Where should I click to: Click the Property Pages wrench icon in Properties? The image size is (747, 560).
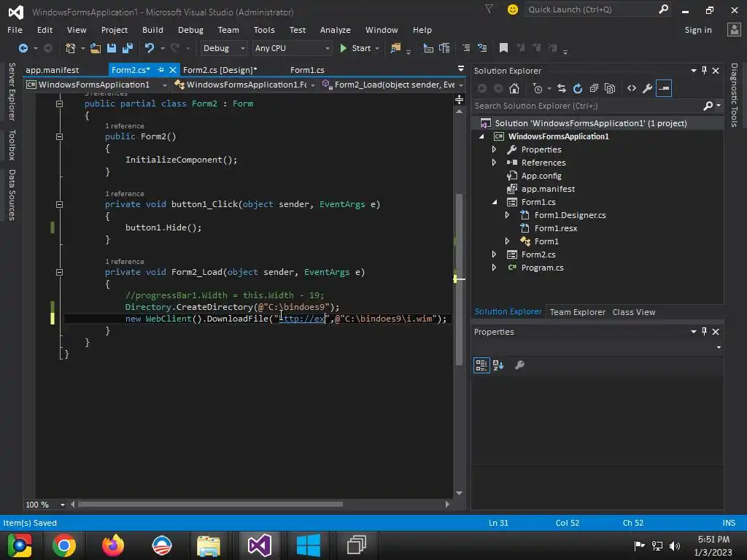519,365
